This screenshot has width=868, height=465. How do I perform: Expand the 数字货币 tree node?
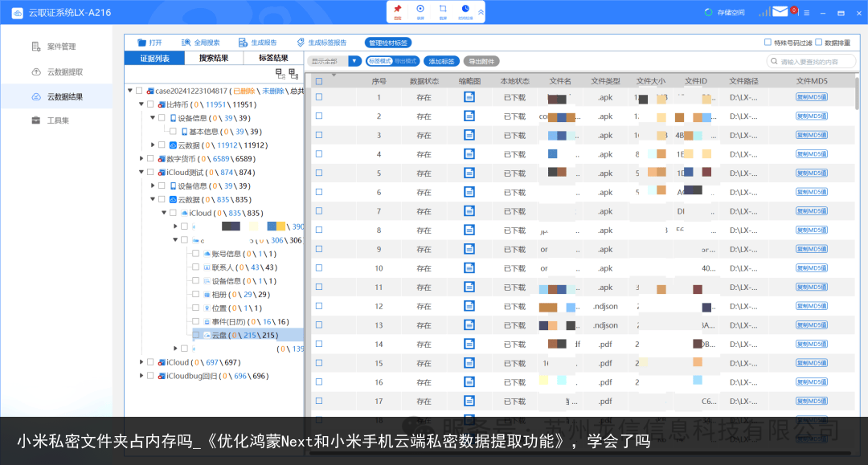point(141,158)
